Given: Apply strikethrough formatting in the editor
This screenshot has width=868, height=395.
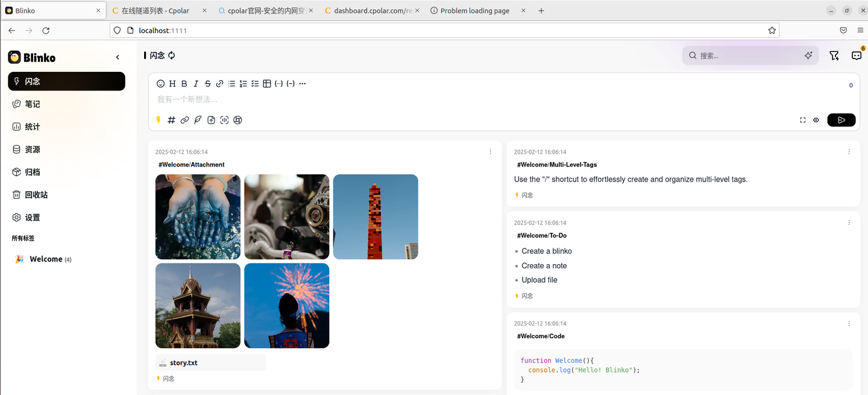Looking at the screenshot, I should [x=207, y=83].
